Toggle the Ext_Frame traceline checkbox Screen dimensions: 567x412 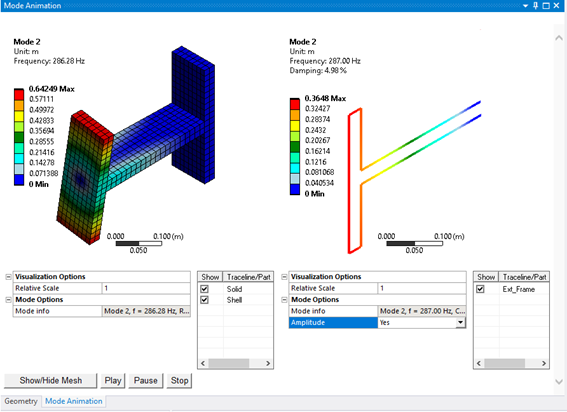click(x=480, y=289)
